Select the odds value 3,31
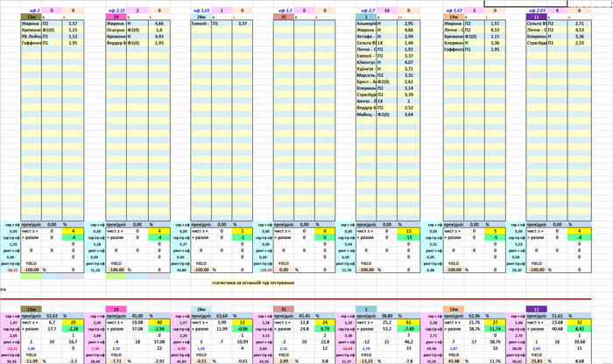Viewport: 613px width, 364px height. pyautogui.click(x=409, y=75)
